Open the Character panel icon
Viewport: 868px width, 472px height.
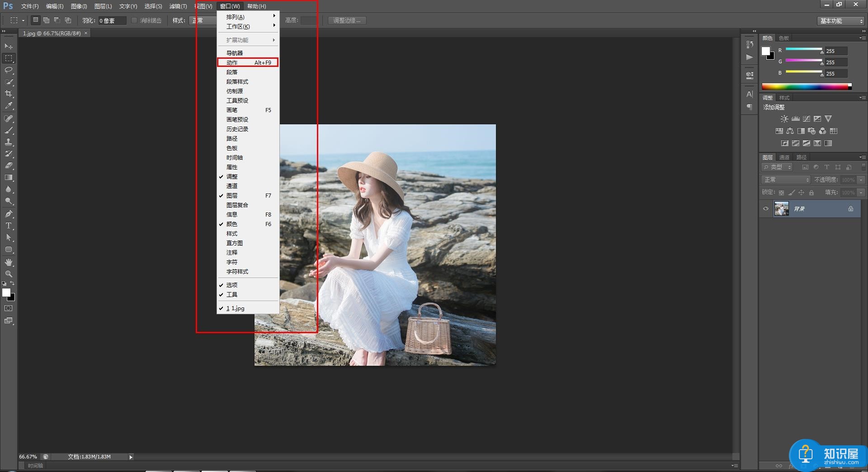click(750, 94)
